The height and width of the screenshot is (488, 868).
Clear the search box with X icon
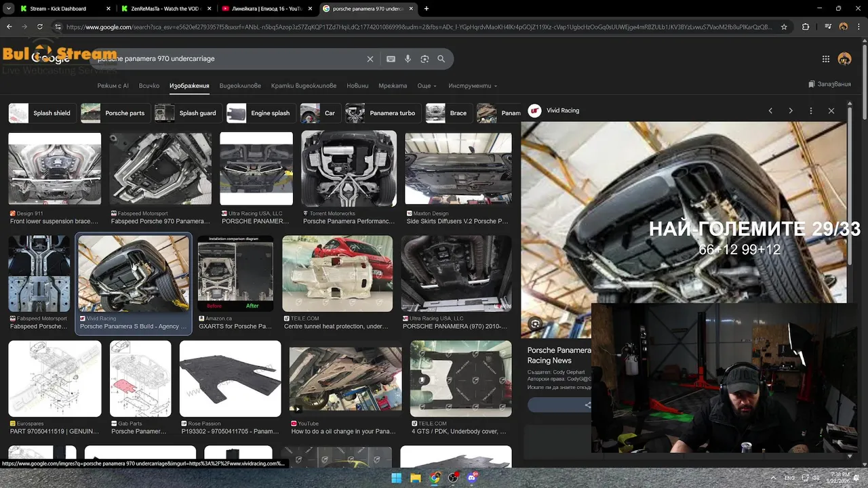(x=370, y=59)
